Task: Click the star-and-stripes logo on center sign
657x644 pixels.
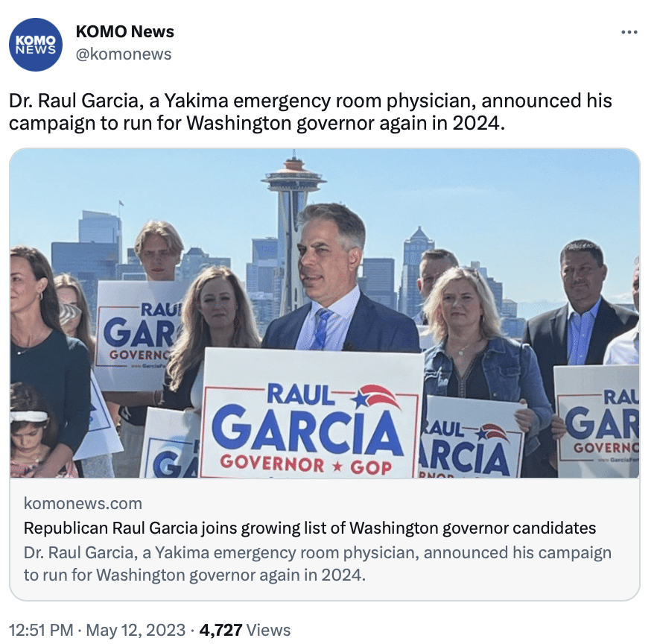Action: (x=376, y=397)
